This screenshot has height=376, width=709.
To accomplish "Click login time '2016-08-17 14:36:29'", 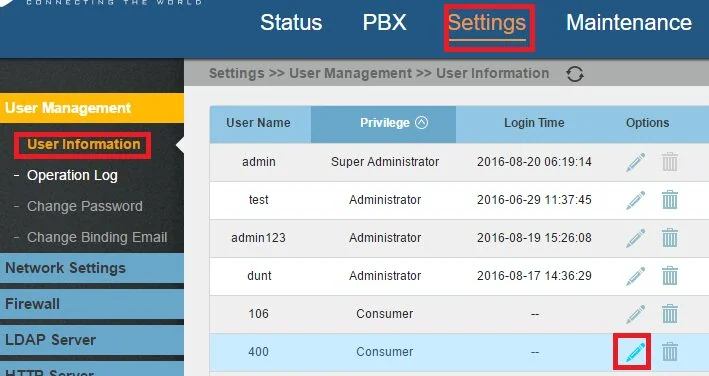I will pos(534,276).
